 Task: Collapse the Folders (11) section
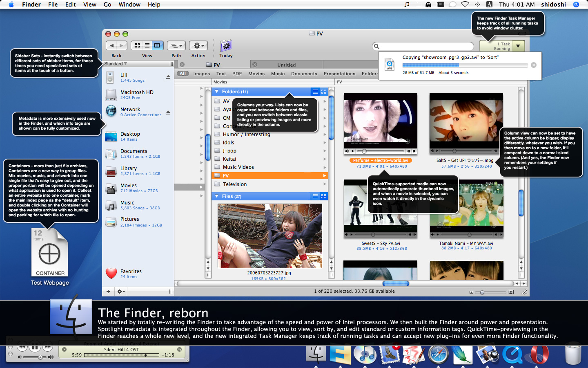pyautogui.click(x=217, y=92)
